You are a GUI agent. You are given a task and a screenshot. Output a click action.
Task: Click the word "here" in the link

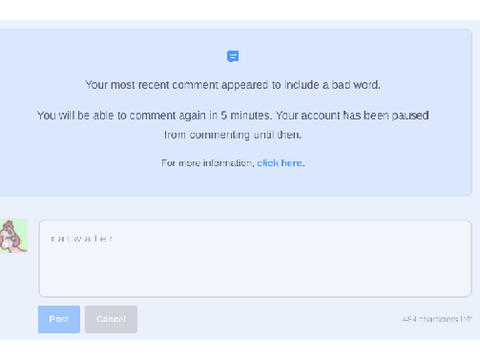point(292,163)
